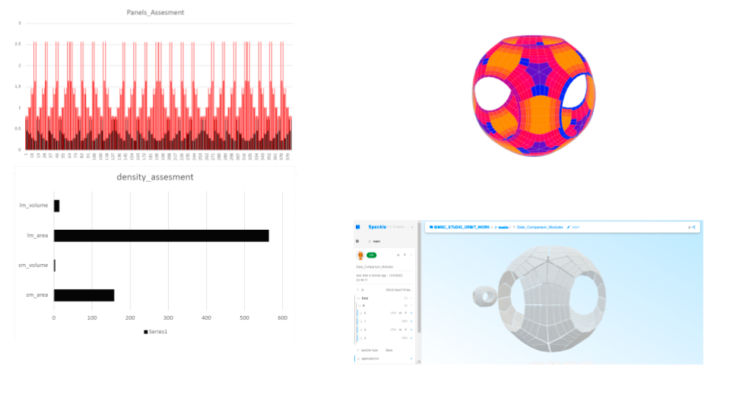Click the lm_area bar in density chart

(161, 235)
